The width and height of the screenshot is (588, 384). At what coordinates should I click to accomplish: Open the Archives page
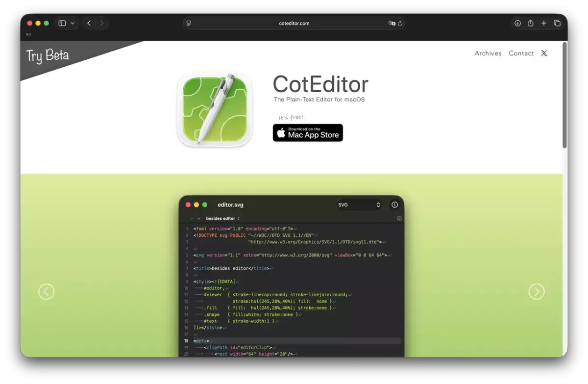[x=488, y=53]
